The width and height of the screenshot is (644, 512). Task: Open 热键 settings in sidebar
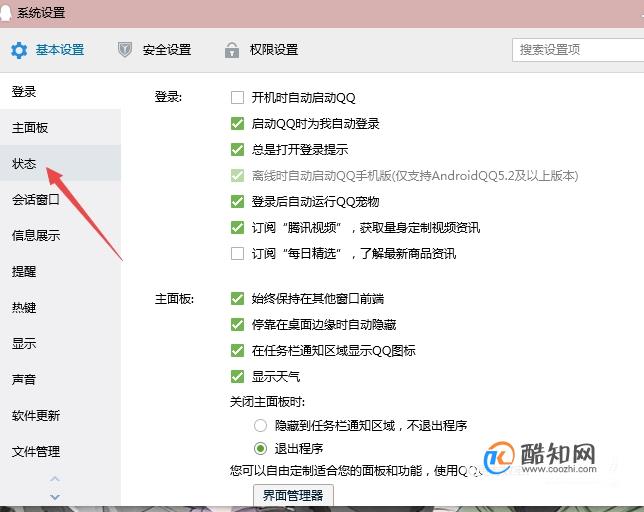click(60, 307)
